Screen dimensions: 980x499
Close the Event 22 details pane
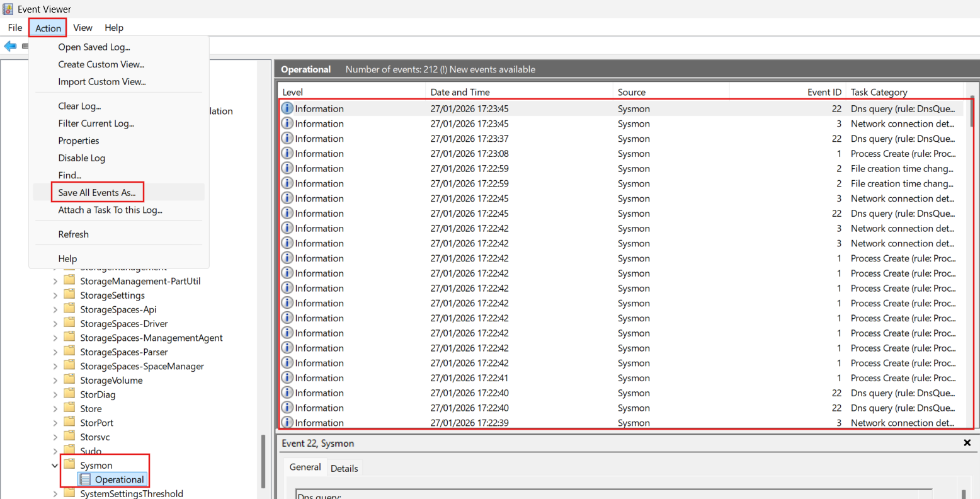pos(967,443)
